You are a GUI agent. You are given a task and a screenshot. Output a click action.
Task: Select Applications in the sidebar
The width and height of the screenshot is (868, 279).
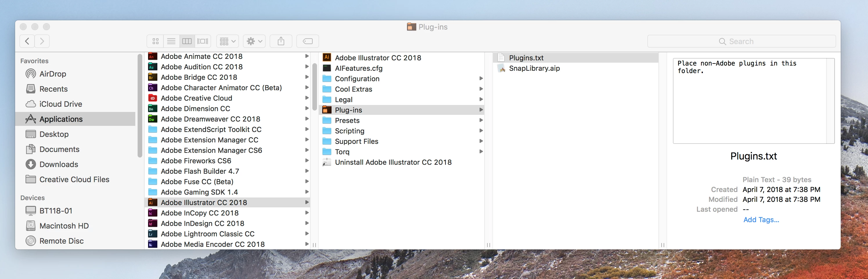click(x=75, y=119)
